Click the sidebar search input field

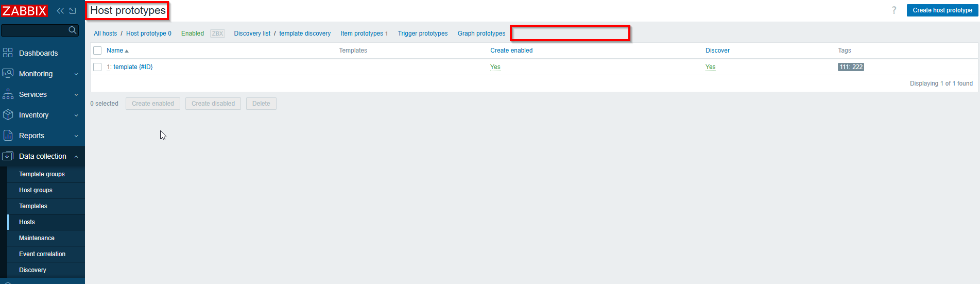35,30
